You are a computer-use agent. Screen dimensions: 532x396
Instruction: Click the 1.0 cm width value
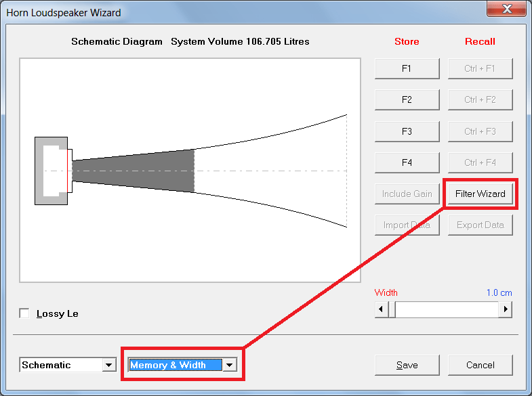click(x=499, y=292)
